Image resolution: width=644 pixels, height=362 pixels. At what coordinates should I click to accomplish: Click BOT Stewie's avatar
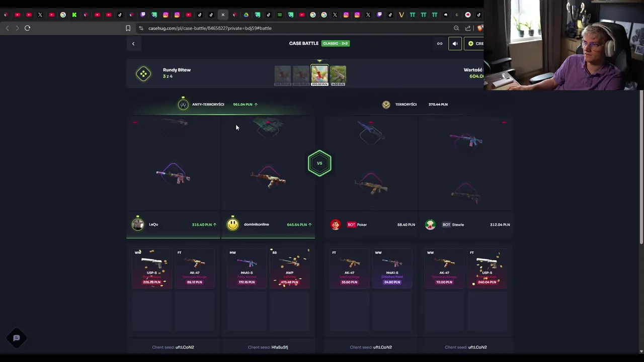[x=430, y=225]
